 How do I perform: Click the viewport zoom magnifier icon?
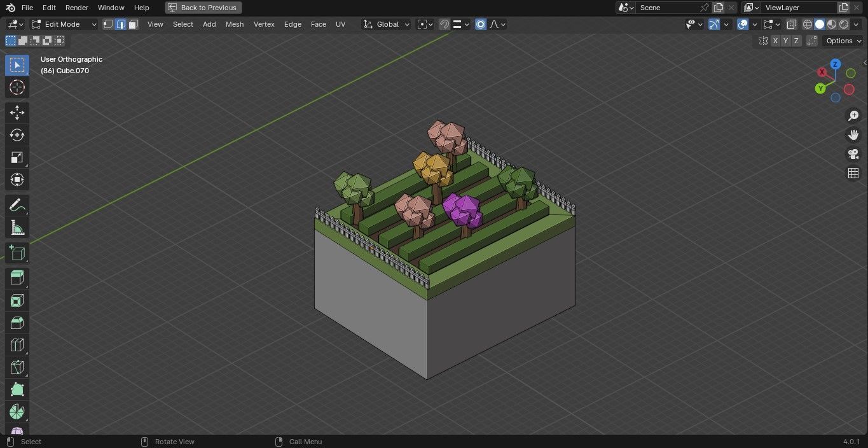pyautogui.click(x=853, y=115)
